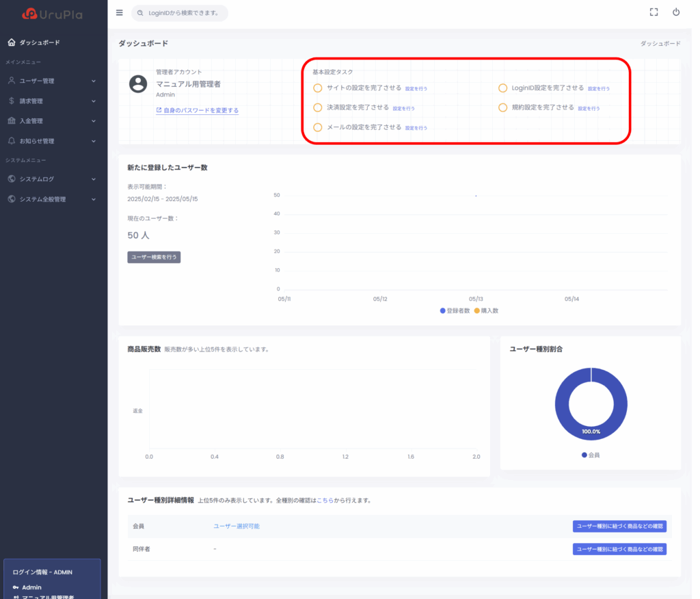Open システム全般管理 in sidebar
This screenshot has width=700, height=599.
click(43, 199)
